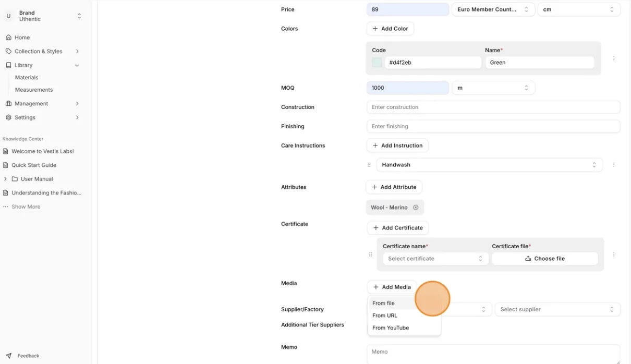Click the Show More ellipsis icon
This screenshot has width=631, height=364.
(6, 207)
